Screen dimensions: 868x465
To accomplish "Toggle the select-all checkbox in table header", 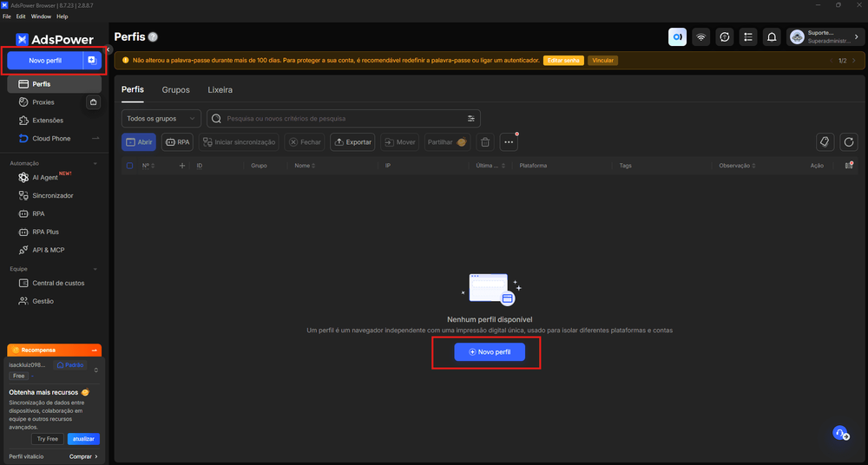I will [x=129, y=166].
